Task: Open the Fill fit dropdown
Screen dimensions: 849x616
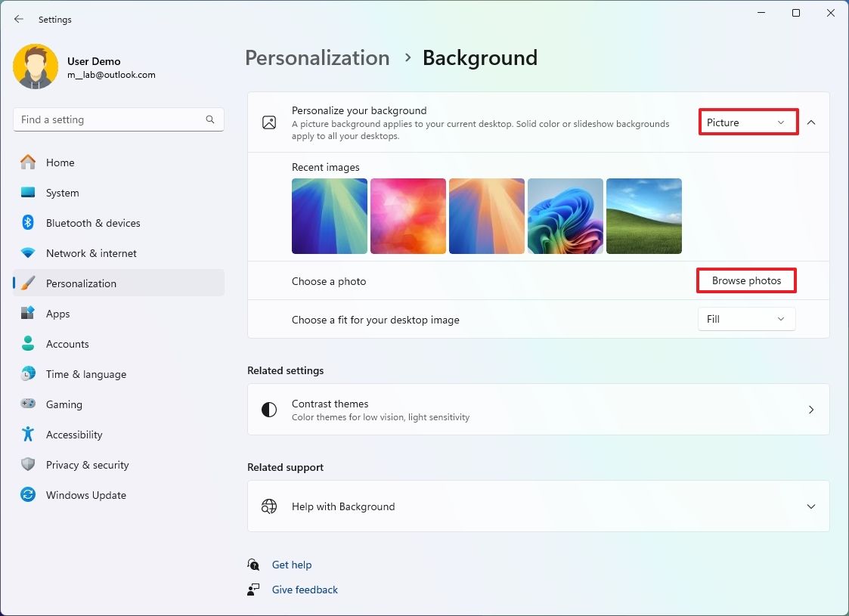Action: coord(745,319)
